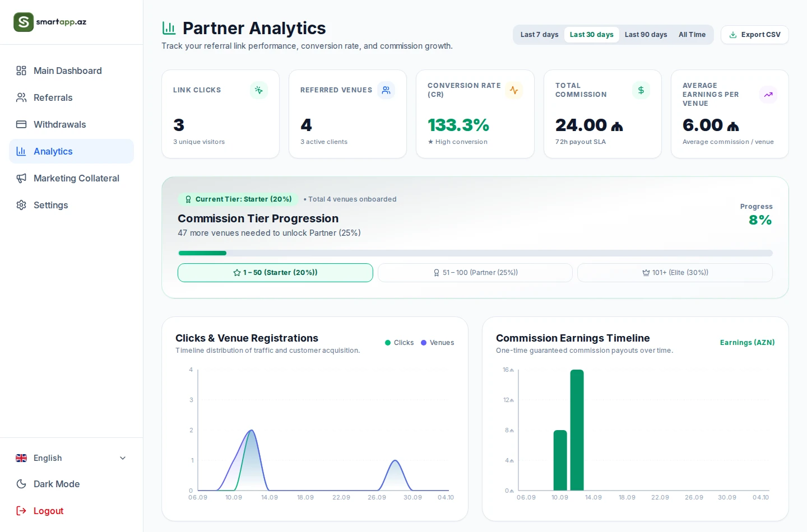Toggle Venues series in chart legend
807x532 pixels.
(x=437, y=343)
